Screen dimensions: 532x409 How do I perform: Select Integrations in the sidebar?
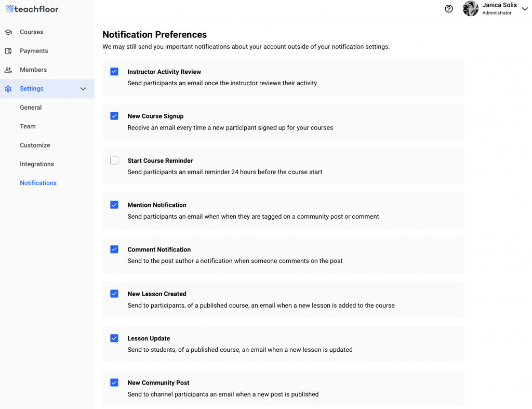(x=37, y=164)
